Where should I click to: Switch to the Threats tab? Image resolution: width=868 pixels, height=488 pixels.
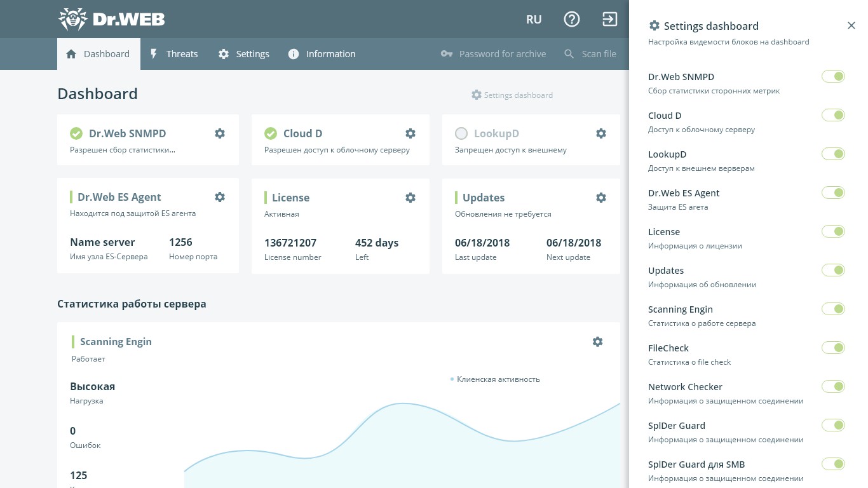tap(173, 54)
